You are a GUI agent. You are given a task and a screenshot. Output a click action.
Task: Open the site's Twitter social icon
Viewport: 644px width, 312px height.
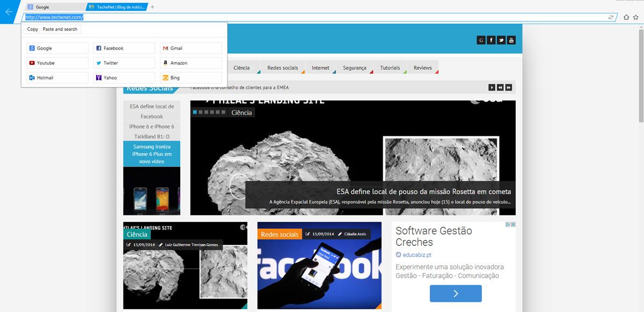tap(501, 40)
